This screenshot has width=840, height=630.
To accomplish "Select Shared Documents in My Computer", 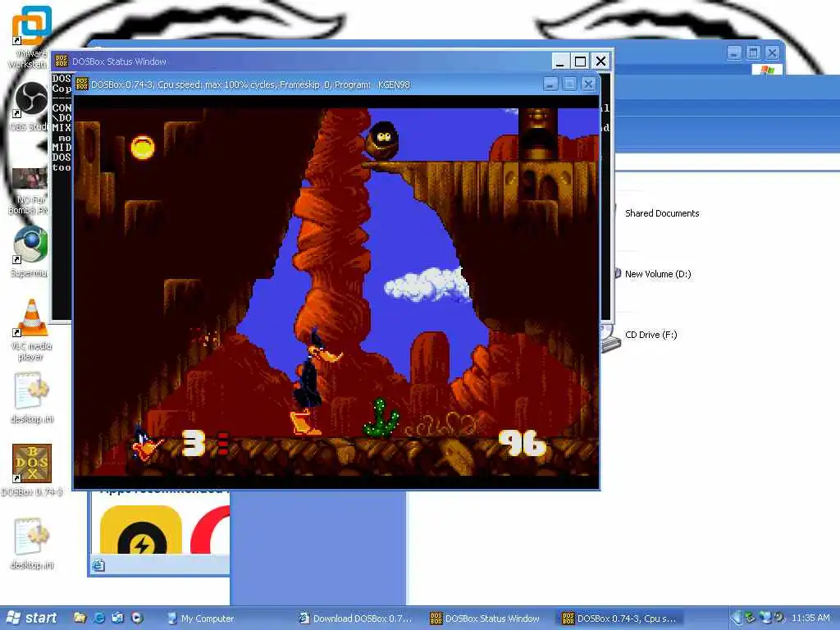I will (x=662, y=213).
